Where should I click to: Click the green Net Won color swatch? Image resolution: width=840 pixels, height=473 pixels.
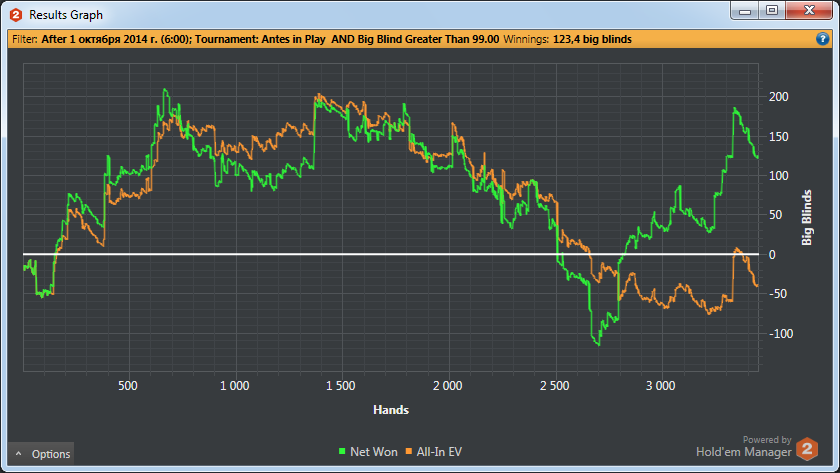tap(343, 453)
